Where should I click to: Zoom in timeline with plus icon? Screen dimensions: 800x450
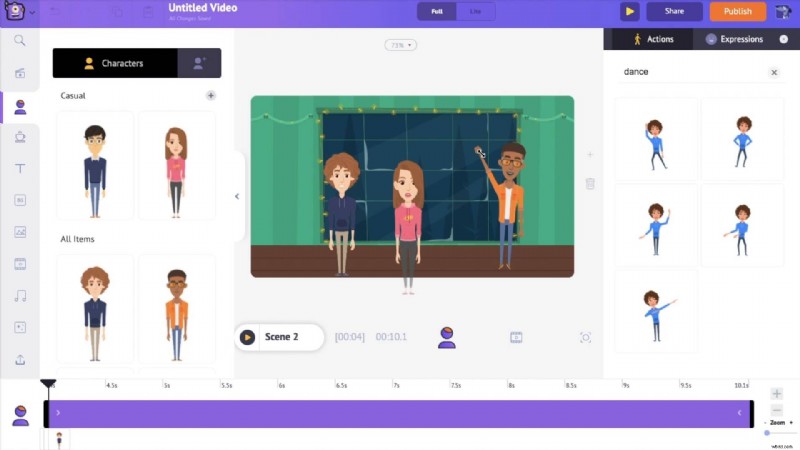coord(777,393)
